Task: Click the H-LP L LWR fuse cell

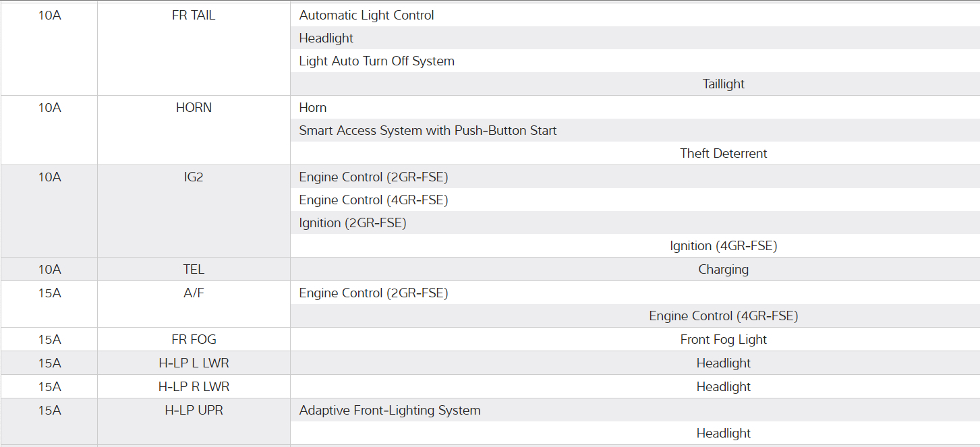Action: [194, 363]
